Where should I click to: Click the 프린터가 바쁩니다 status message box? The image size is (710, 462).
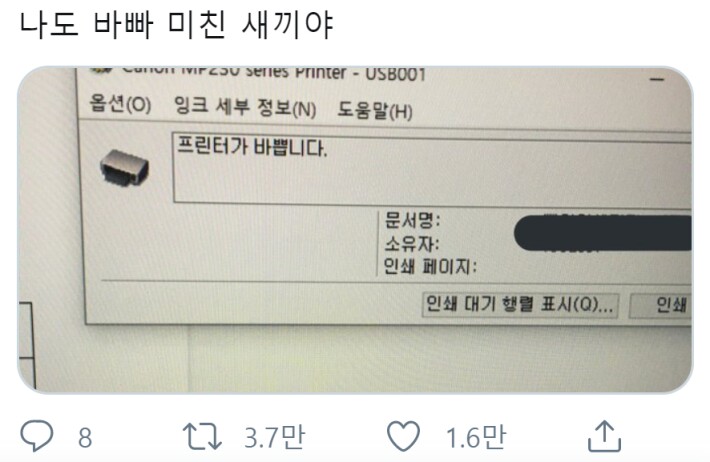[432, 168]
